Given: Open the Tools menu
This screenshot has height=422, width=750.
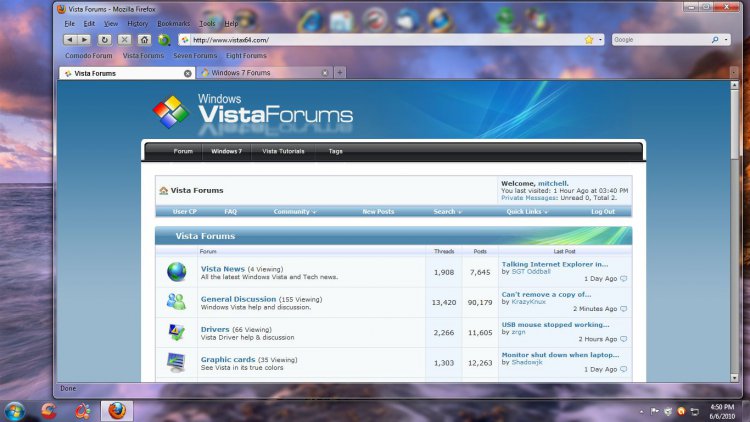Looking at the screenshot, I should pyautogui.click(x=207, y=23).
